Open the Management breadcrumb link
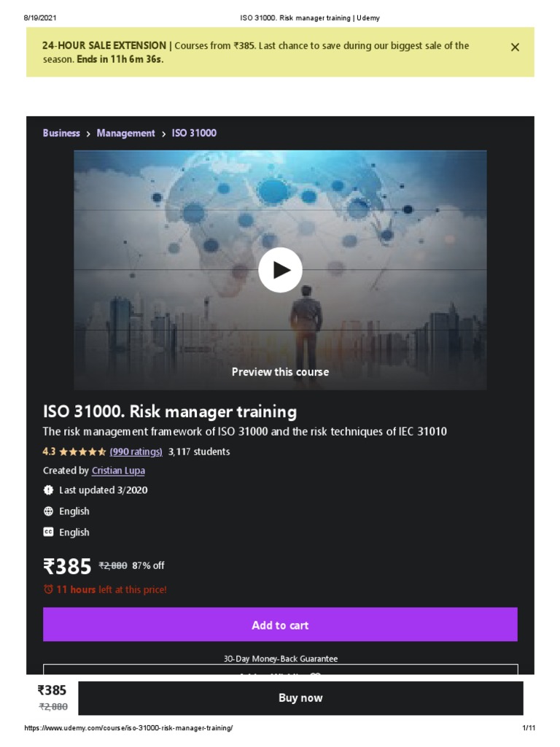 [x=125, y=133]
